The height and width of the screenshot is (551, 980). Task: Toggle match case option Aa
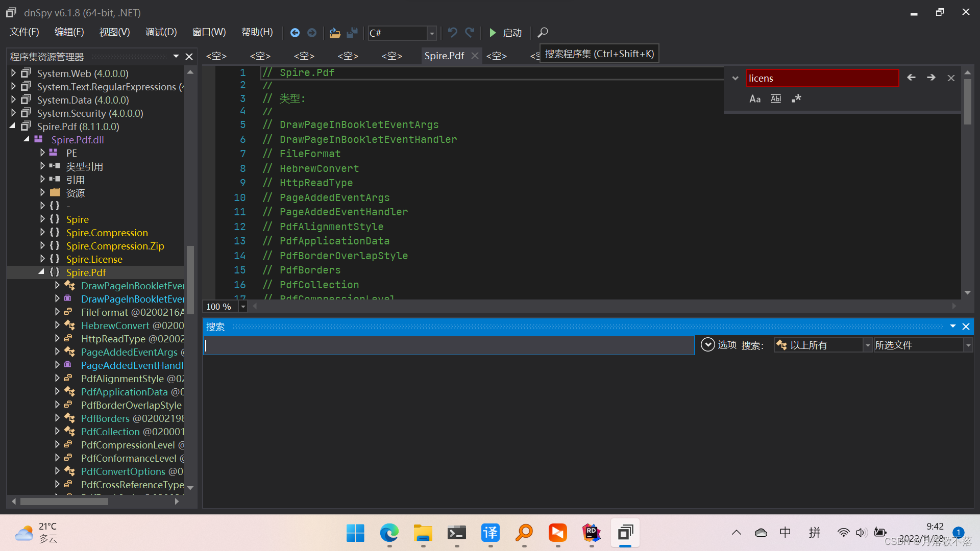(x=754, y=99)
